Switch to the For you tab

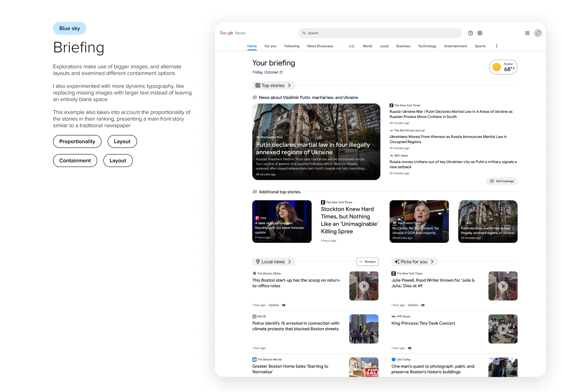click(x=270, y=46)
